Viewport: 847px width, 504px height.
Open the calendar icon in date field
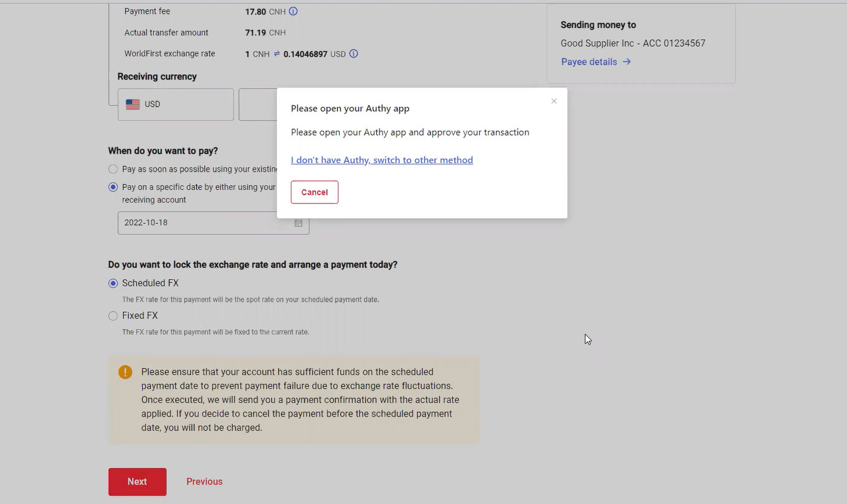(x=298, y=223)
